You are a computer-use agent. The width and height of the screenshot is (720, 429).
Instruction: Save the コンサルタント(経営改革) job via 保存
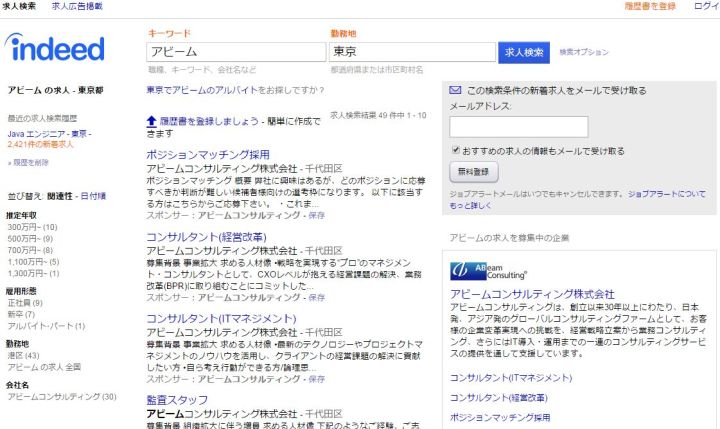(316, 297)
